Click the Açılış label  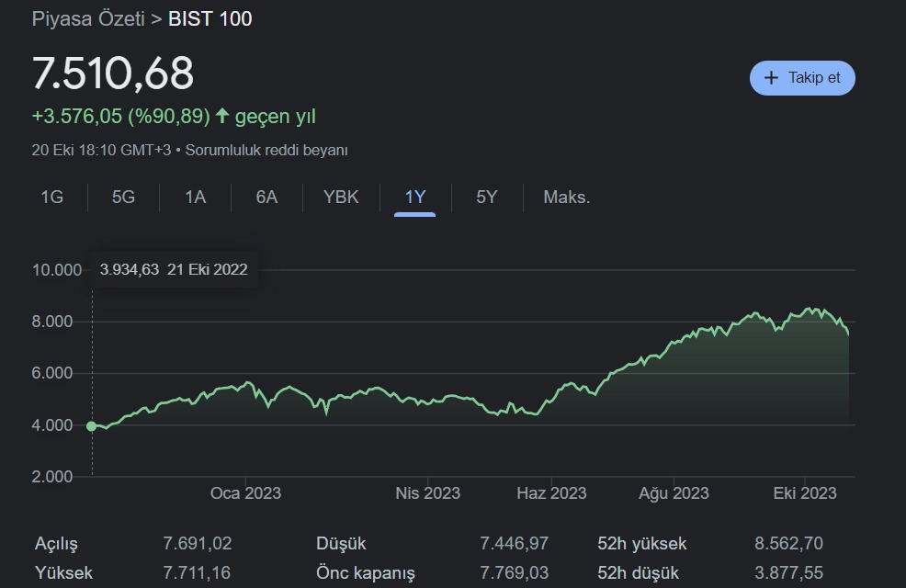pyautogui.click(x=56, y=544)
